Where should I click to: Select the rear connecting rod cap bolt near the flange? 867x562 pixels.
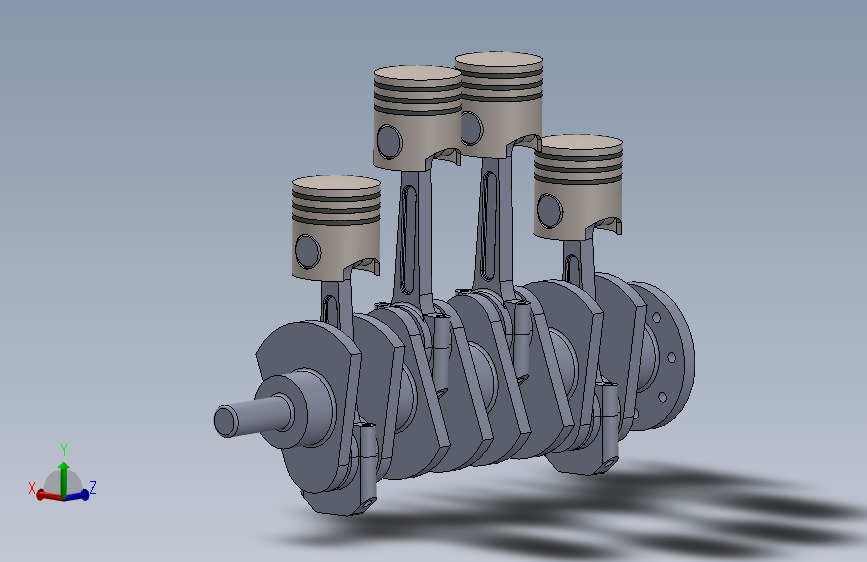tap(609, 426)
